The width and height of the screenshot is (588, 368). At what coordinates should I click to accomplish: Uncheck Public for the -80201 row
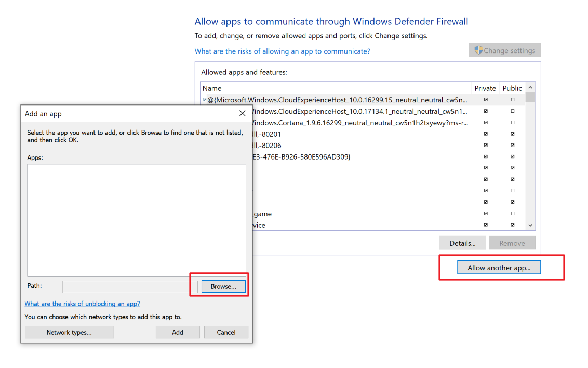pyautogui.click(x=513, y=134)
